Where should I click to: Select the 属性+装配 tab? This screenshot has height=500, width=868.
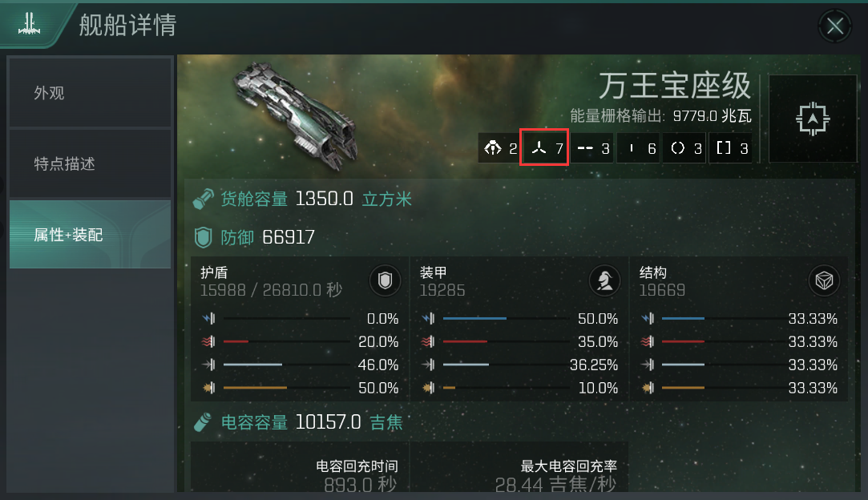pyautogui.click(x=91, y=235)
